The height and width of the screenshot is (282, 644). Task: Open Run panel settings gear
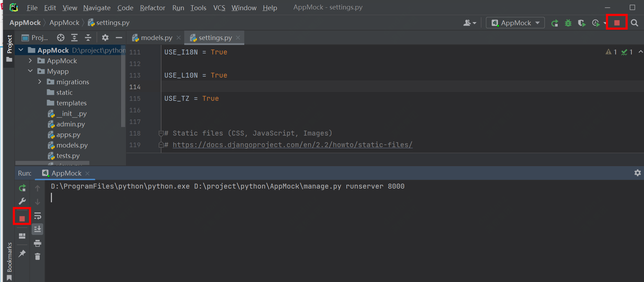pyautogui.click(x=637, y=173)
